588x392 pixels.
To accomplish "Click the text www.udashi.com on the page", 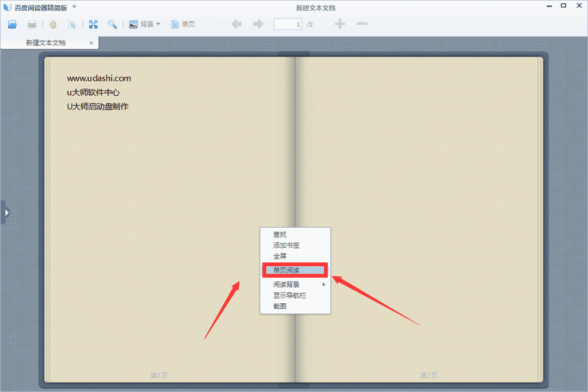I will point(99,78).
